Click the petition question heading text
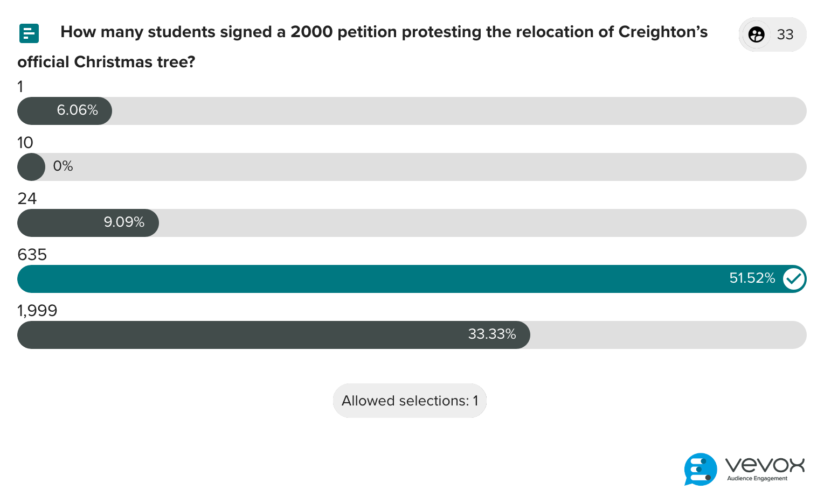This screenshot has height=504, width=824. coord(384,32)
